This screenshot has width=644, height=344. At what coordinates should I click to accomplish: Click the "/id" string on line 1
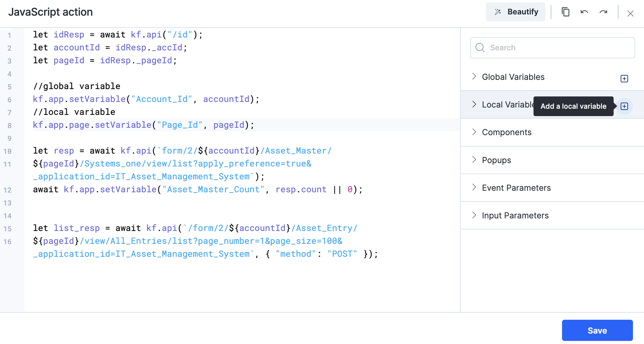(180, 34)
